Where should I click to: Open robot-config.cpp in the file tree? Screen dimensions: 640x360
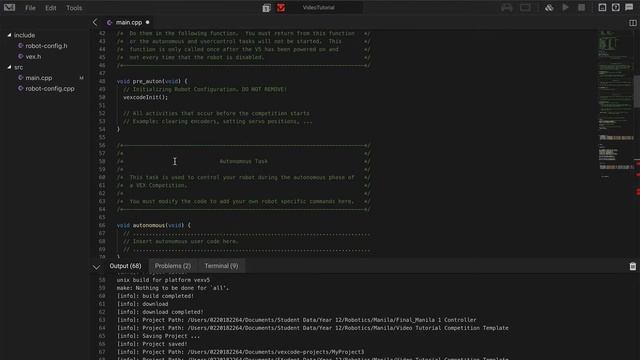pos(50,88)
